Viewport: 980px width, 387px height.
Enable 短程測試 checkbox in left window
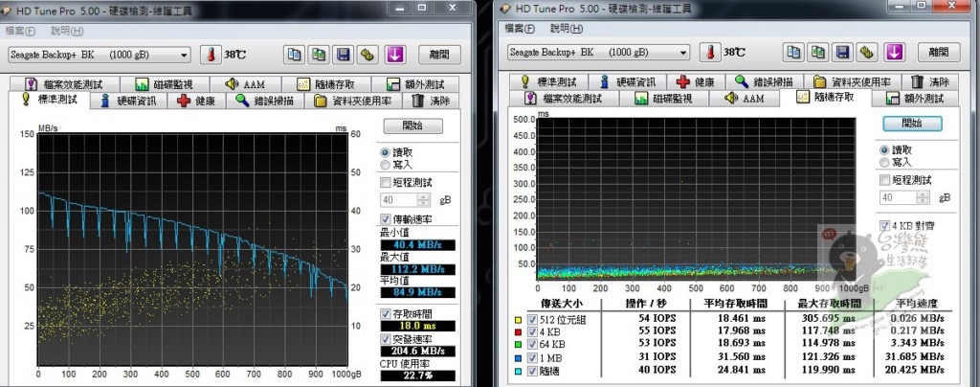386,182
